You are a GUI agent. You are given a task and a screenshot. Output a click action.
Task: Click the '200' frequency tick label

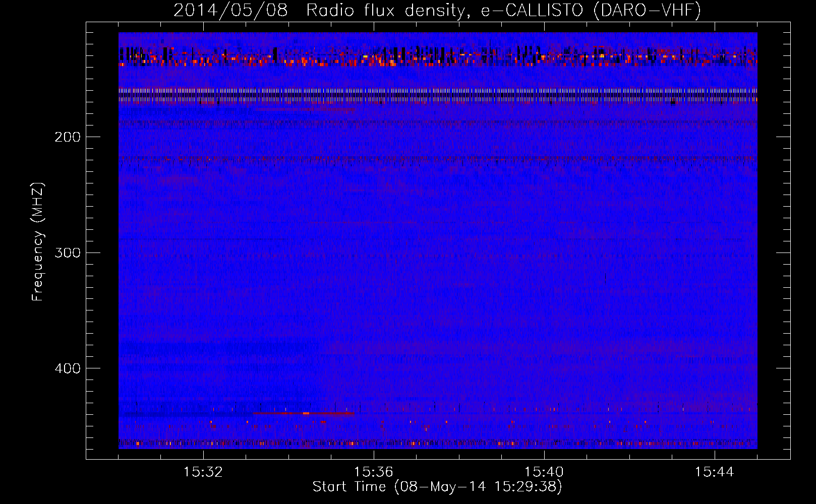click(x=68, y=137)
